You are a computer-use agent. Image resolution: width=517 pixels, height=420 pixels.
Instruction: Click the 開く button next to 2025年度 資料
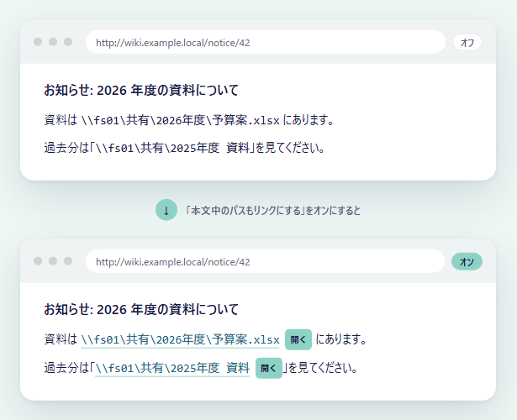coord(269,368)
